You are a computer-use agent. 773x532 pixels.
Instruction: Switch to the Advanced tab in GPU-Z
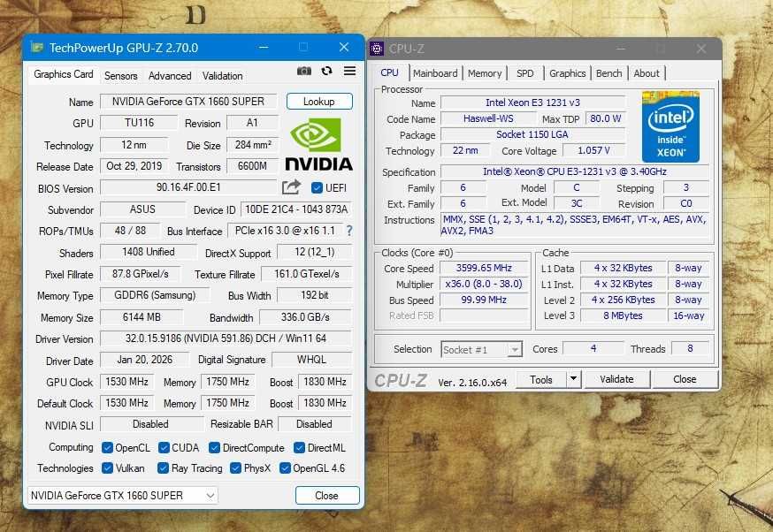tap(170, 76)
